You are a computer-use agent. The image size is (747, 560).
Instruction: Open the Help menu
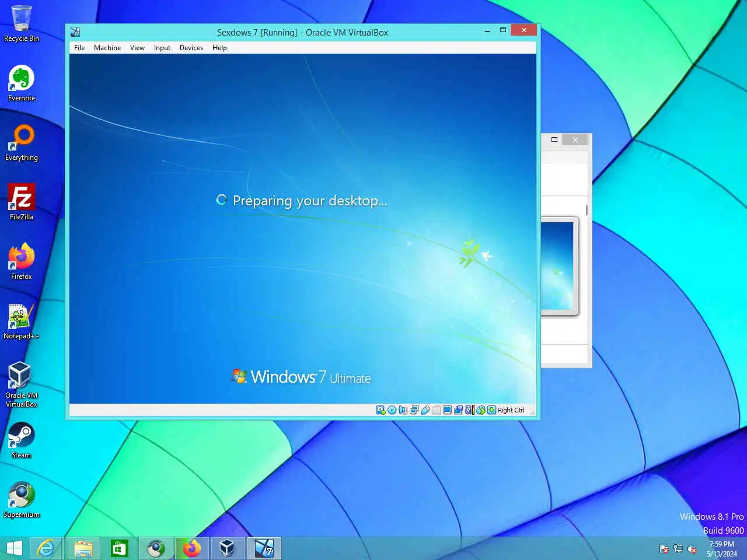pyautogui.click(x=219, y=48)
